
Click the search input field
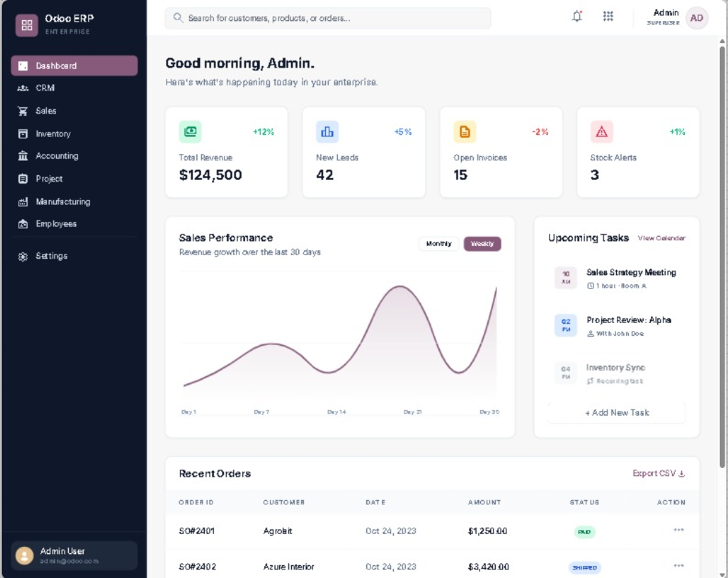coord(328,18)
